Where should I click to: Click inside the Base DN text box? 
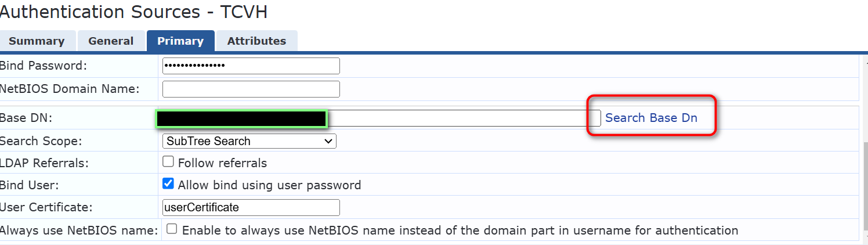pos(455,118)
